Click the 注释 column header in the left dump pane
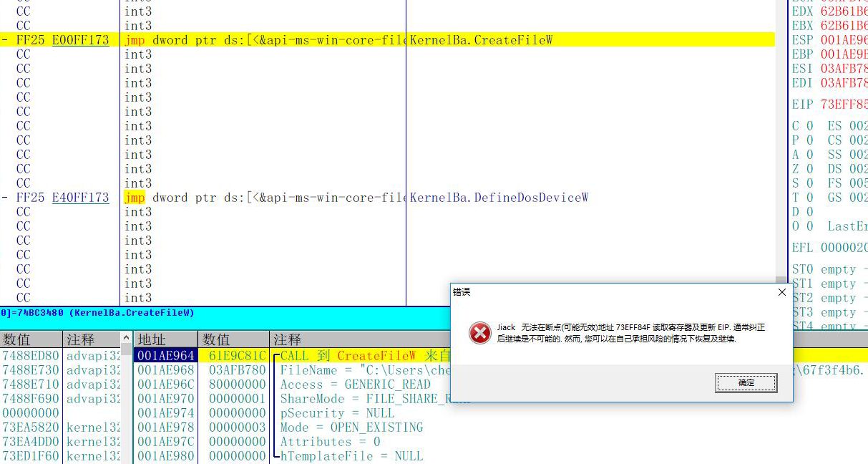Image resolution: width=868 pixels, height=464 pixels. (92, 339)
